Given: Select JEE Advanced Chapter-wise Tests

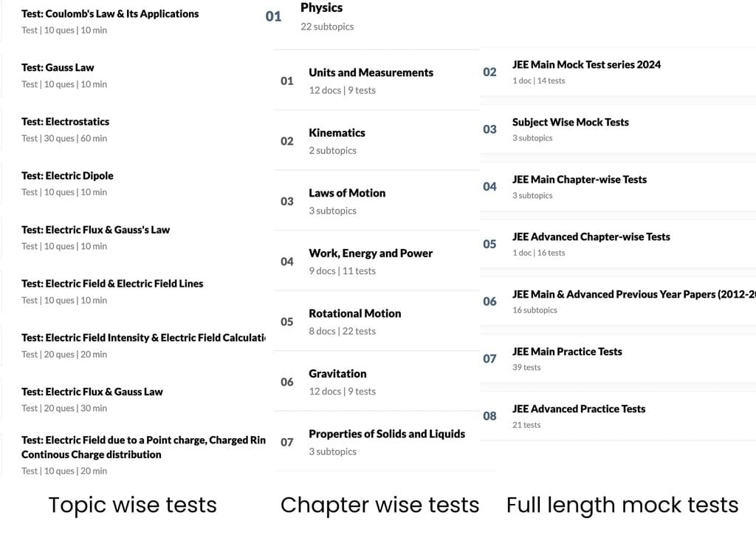Looking at the screenshot, I should point(591,237).
